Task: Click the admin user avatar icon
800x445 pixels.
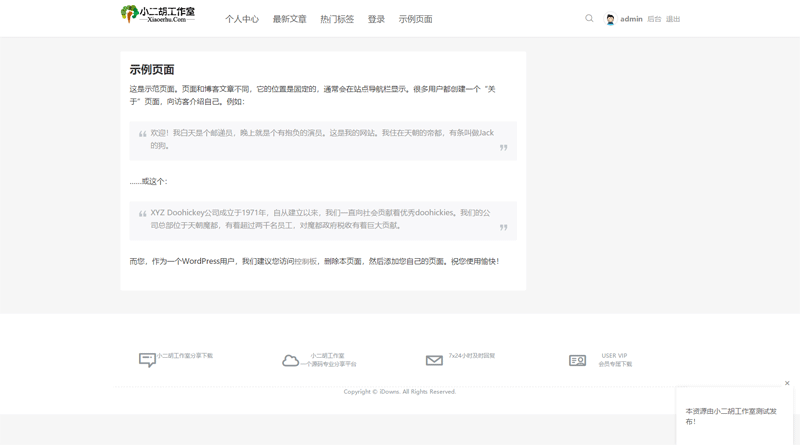Action: pyautogui.click(x=610, y=19)
